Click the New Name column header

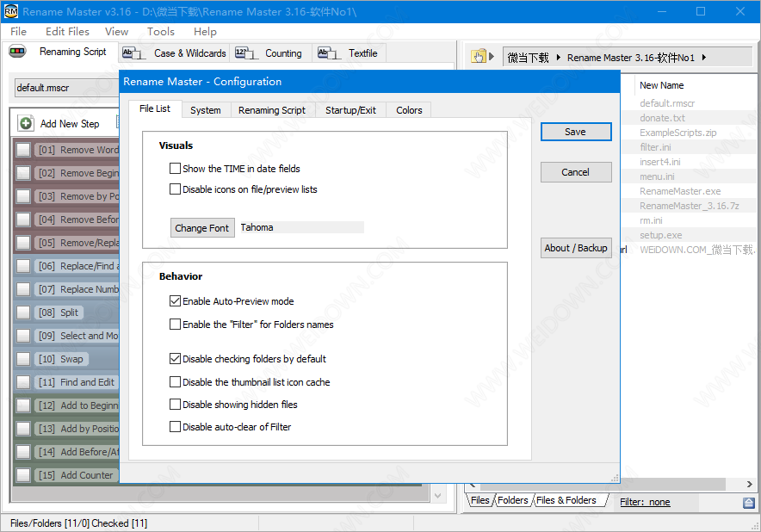tap(661, 85)
